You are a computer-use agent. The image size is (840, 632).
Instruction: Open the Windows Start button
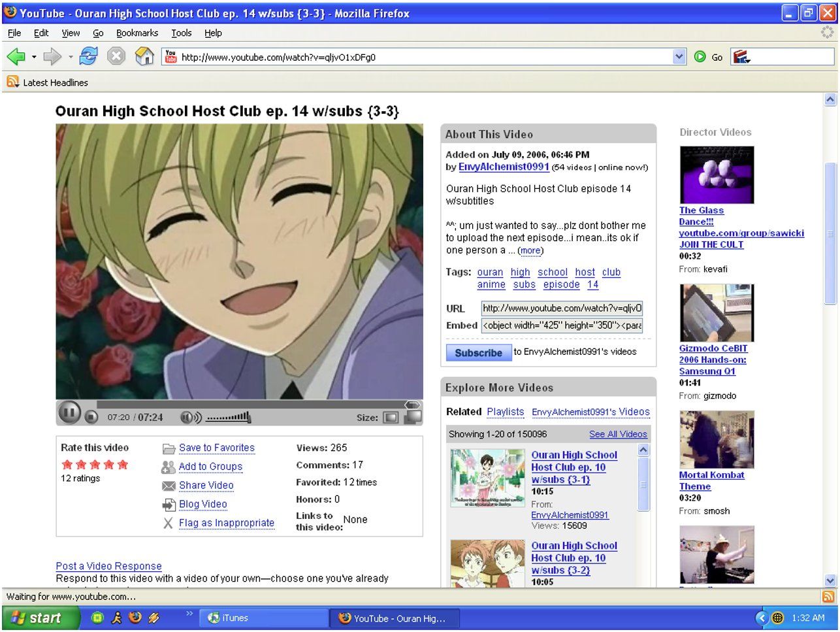pos(40,618)
